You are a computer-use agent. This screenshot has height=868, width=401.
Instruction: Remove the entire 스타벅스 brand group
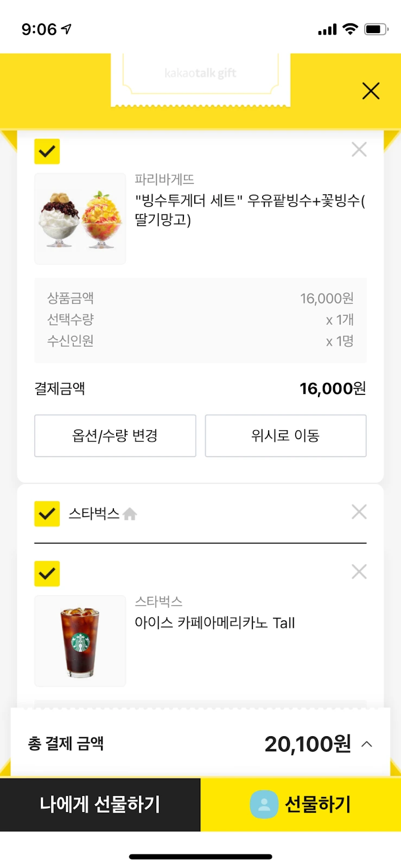(x=359, y=512)
